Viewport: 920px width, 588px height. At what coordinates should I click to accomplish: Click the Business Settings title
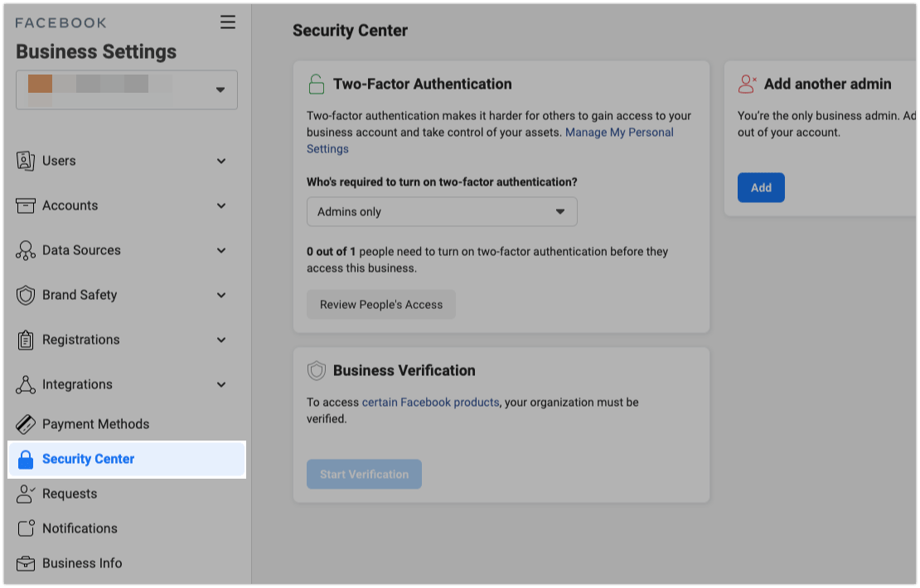coord(96,51)
